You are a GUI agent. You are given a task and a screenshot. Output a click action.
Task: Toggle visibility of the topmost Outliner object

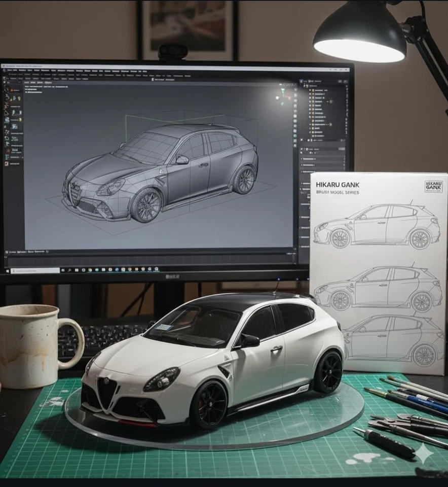[x=347, y=91]
